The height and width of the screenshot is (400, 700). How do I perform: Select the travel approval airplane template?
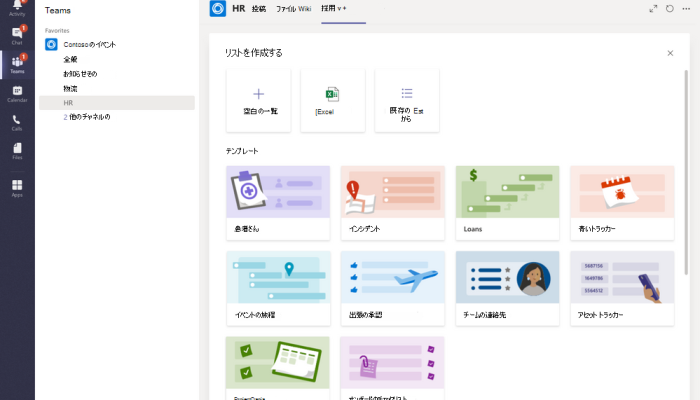393,288
